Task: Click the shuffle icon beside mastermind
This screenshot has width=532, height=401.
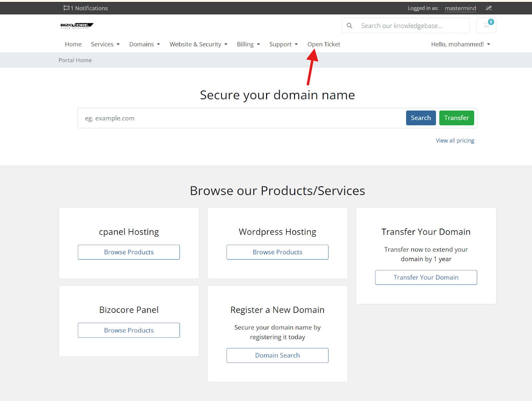Action: tap(488, 8)
